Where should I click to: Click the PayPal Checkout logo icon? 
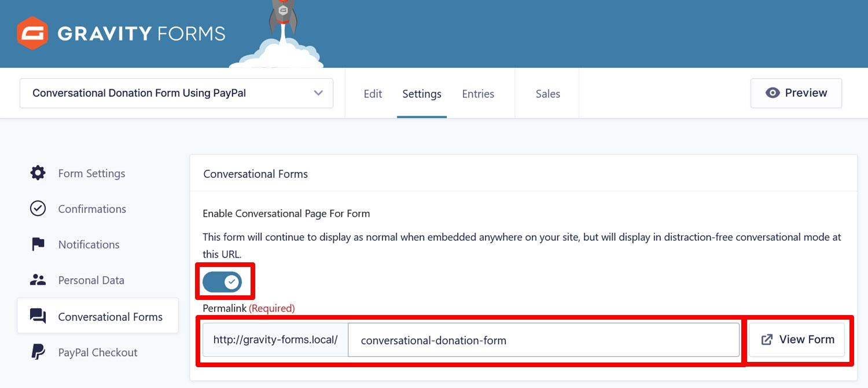[38, 352]
